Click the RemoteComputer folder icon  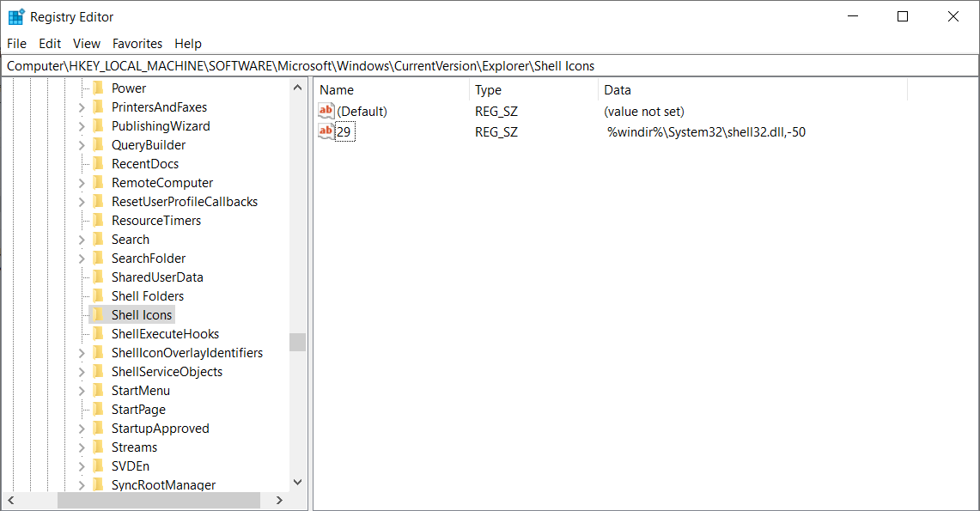click(x=98, y=182)
